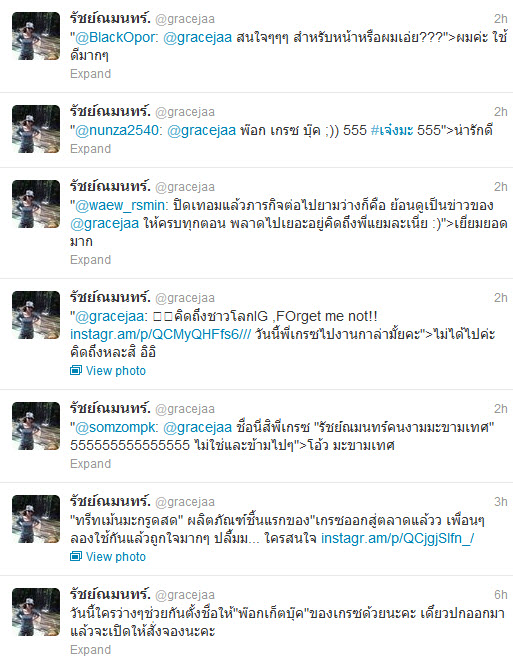View photo in the Forget me not tweet
513x664 pixels.
(x=116, y=371)
